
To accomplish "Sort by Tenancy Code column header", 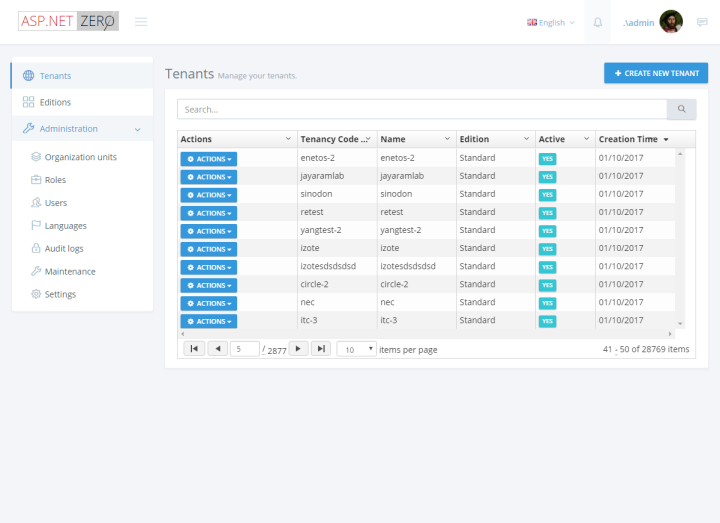I will (x=332, y=139).
